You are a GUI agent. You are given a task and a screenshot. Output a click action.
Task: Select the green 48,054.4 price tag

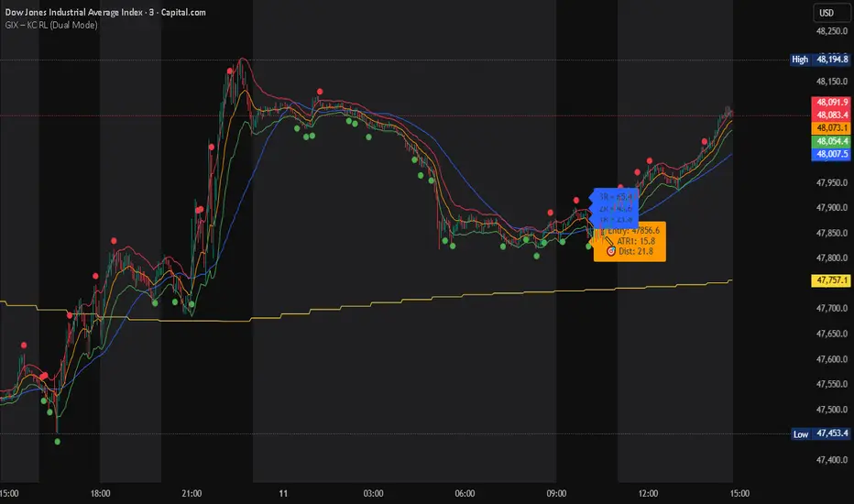[831, 141]
